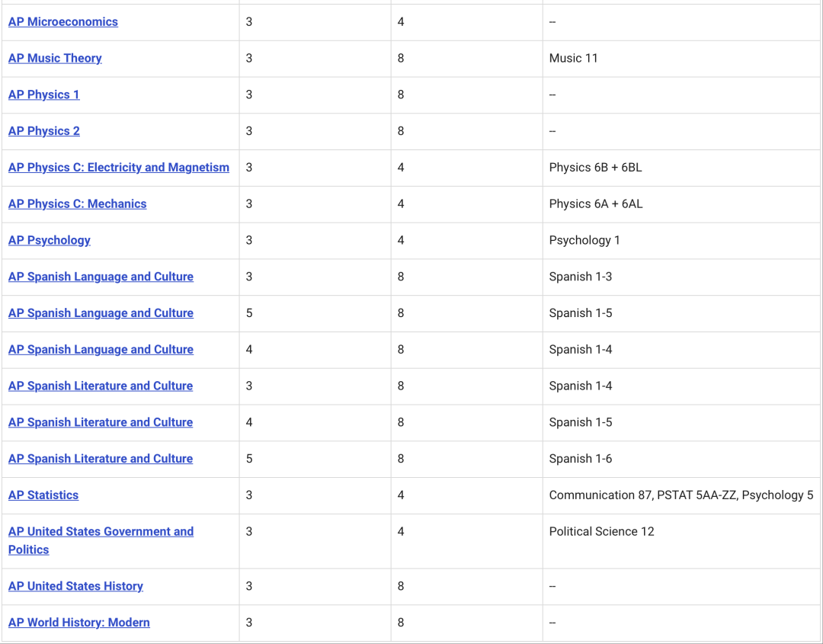The height and width of the screenshot is (644, 823).
Task: Open AP Spanish Literature link for Spanish 1-5
Action: click(x=101, y=422)
